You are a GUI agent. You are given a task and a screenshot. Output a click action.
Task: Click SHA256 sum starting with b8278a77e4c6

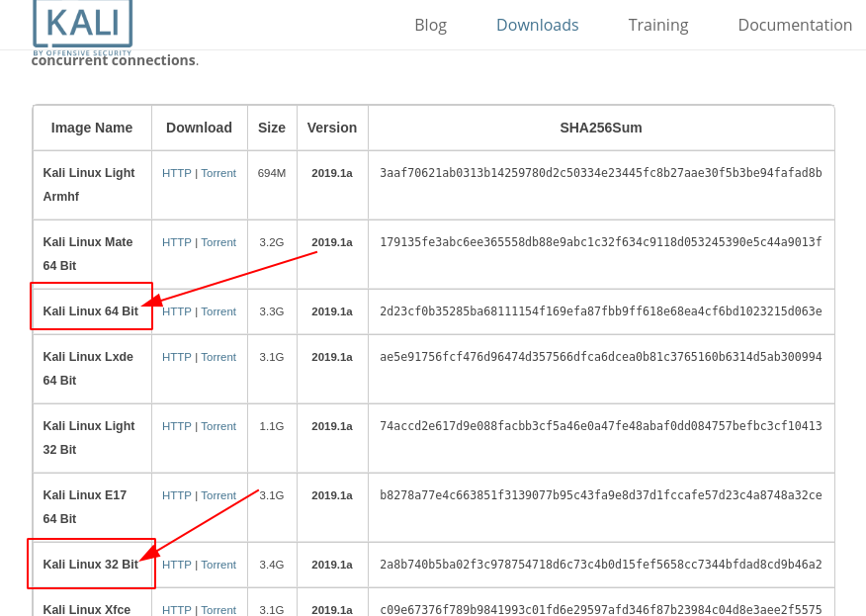coord(601,495)
